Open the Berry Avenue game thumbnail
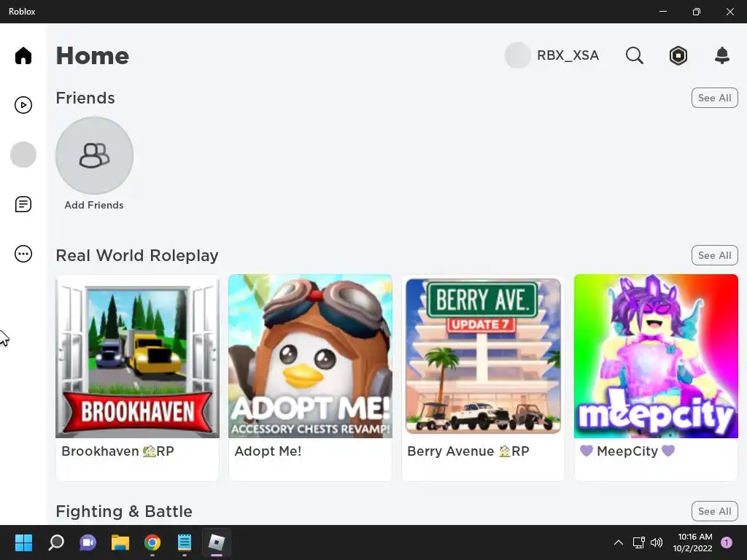Screen dimensions: 747x560 pyautogui.click(x=483, y=356)
